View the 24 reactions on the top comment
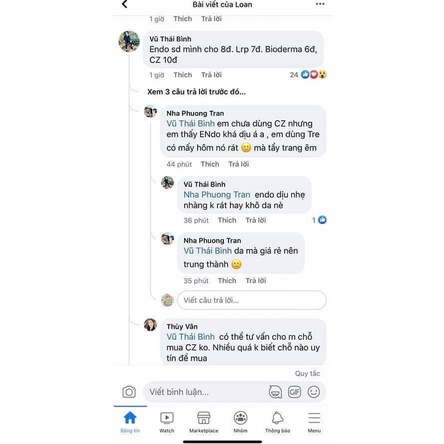 point(308,75)
